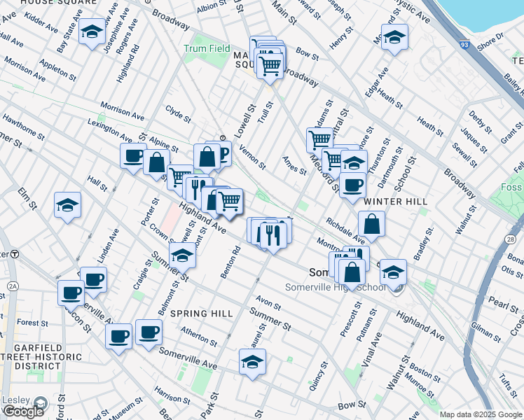The width and height of the screenshot is (524, 420).
Task: Click the school marker between Hall St and Elm St
Action: tap(68, 206)
